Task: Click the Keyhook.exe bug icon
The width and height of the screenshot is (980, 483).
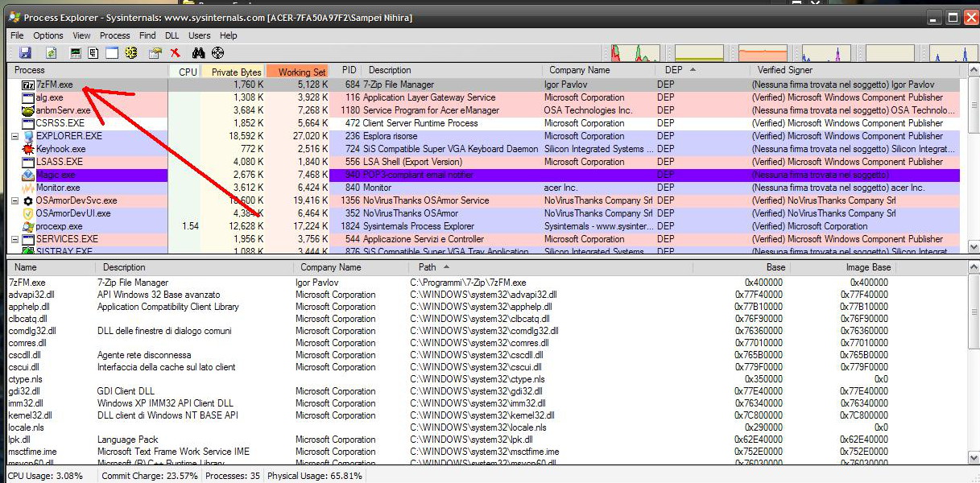Action: 28,149
